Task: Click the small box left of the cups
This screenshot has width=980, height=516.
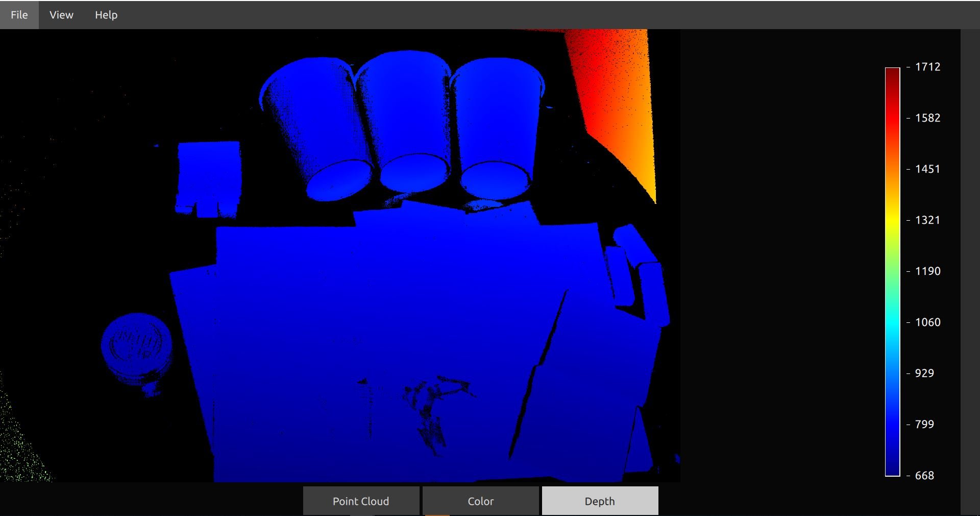Action: (x=208, y=176)
